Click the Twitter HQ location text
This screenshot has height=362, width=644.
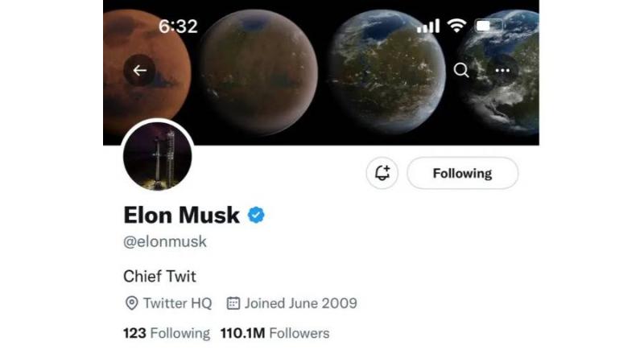[x=178, y=303]
